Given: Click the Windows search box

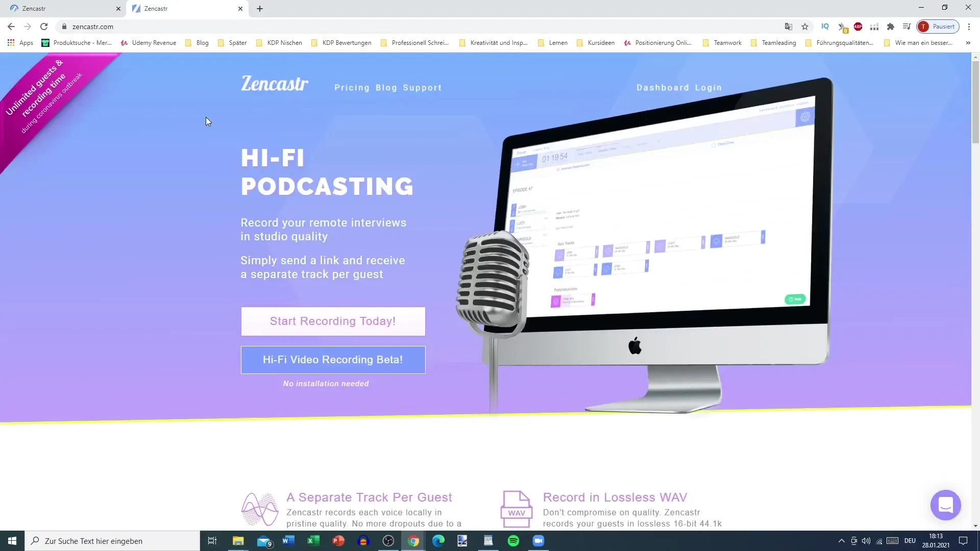Looking at the screenshot, I should click(x=112, y=541).
